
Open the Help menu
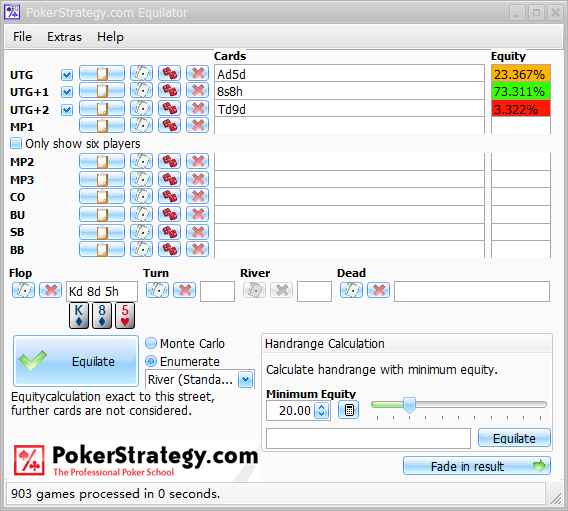[x=110, y=37]
